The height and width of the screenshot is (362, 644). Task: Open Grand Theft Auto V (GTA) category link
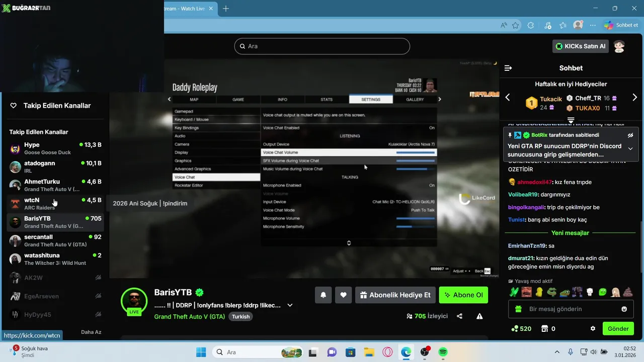click(190, 317)
